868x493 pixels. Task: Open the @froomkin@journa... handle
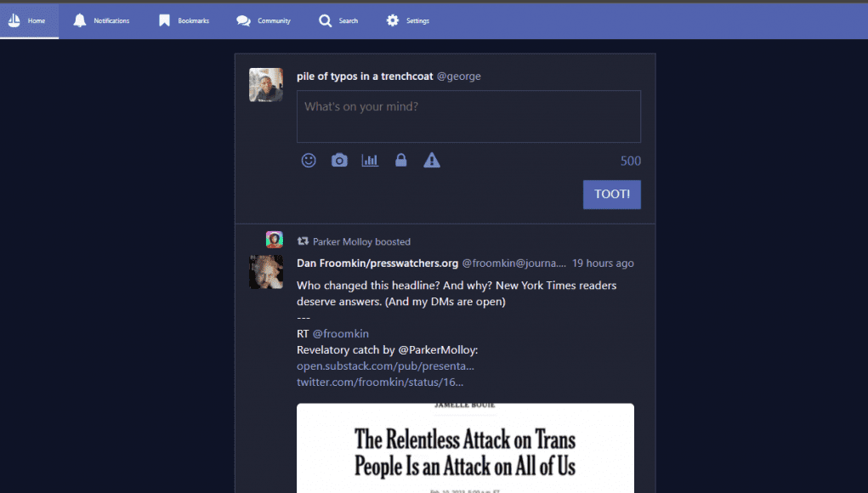tap(513, 263)
